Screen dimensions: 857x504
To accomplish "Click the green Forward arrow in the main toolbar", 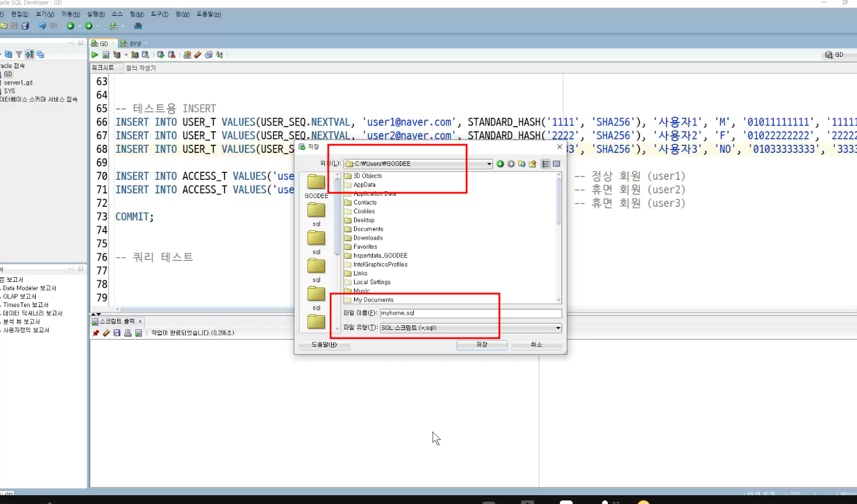I will coord(89,26).
